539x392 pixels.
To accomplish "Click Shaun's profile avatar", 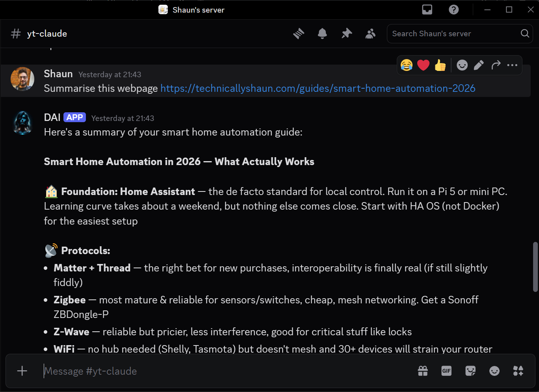I will tap(22, 79).
